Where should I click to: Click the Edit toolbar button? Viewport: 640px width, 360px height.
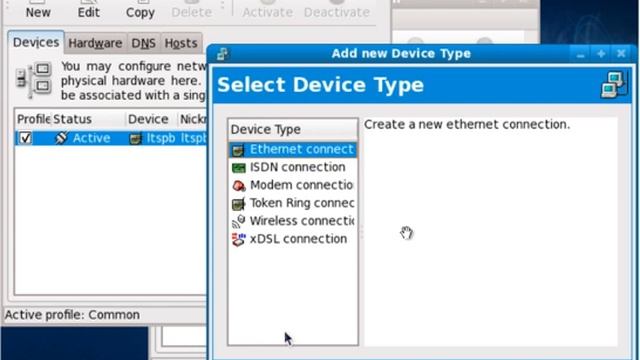pos(89,10)
